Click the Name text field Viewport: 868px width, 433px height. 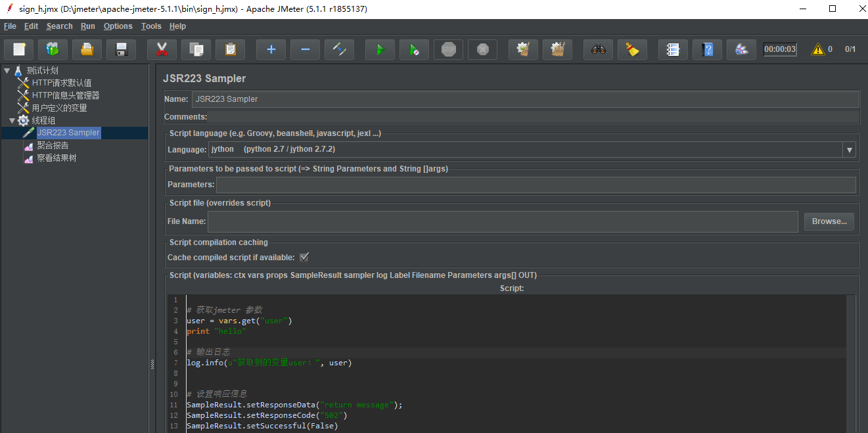coord(525,99)
